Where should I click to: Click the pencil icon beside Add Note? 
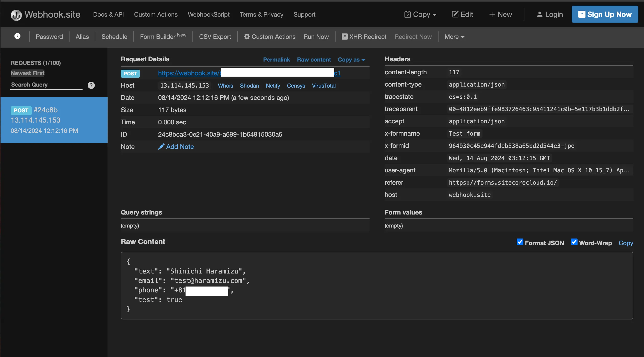(161, 147)
